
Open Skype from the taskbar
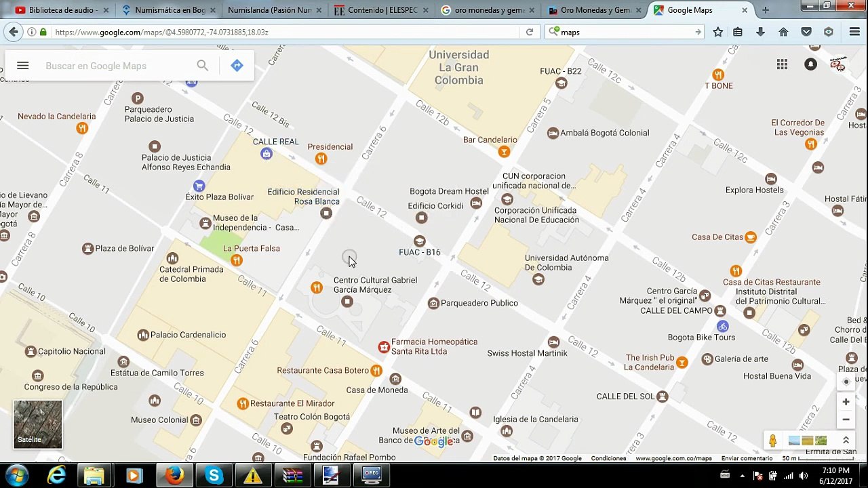click(214, 476)
